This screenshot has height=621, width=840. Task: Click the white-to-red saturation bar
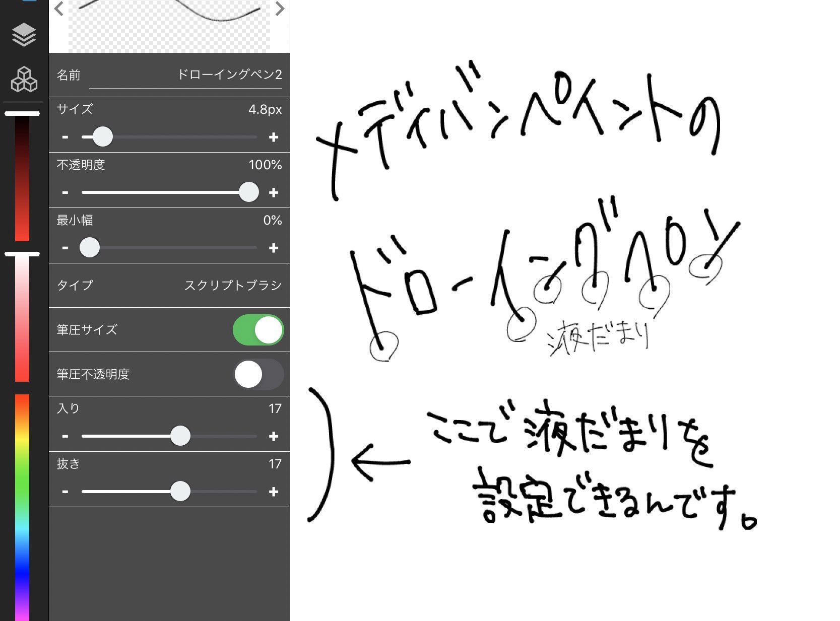22,318
